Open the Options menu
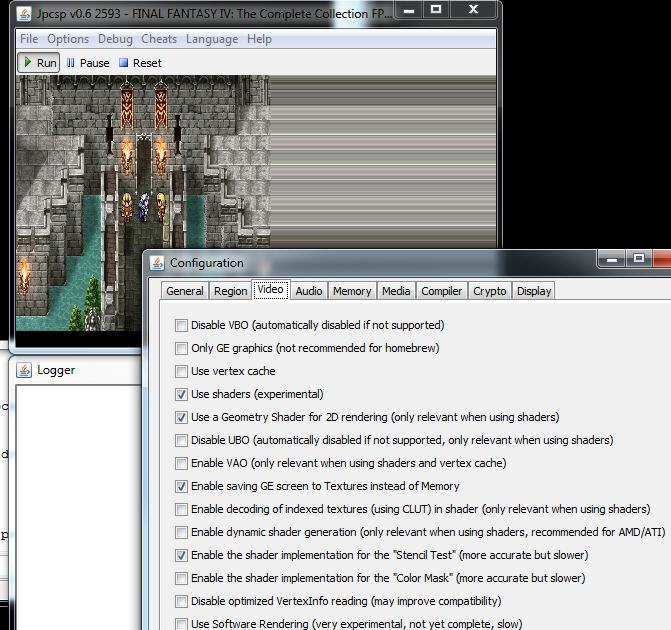 [x=68, y=39]
